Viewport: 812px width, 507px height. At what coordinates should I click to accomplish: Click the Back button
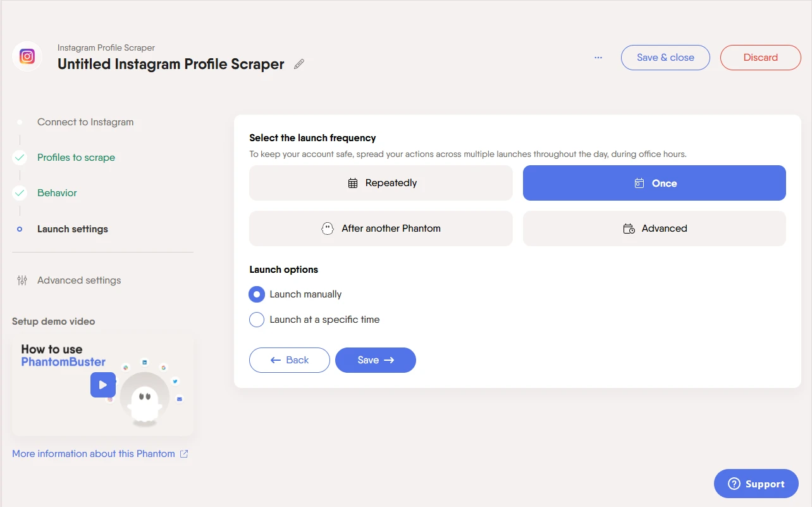(290, 360)
